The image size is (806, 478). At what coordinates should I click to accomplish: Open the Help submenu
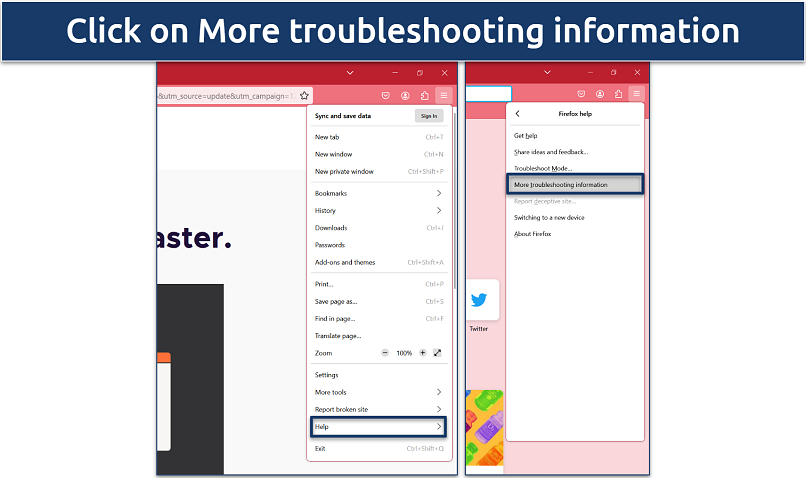[378, 427]
